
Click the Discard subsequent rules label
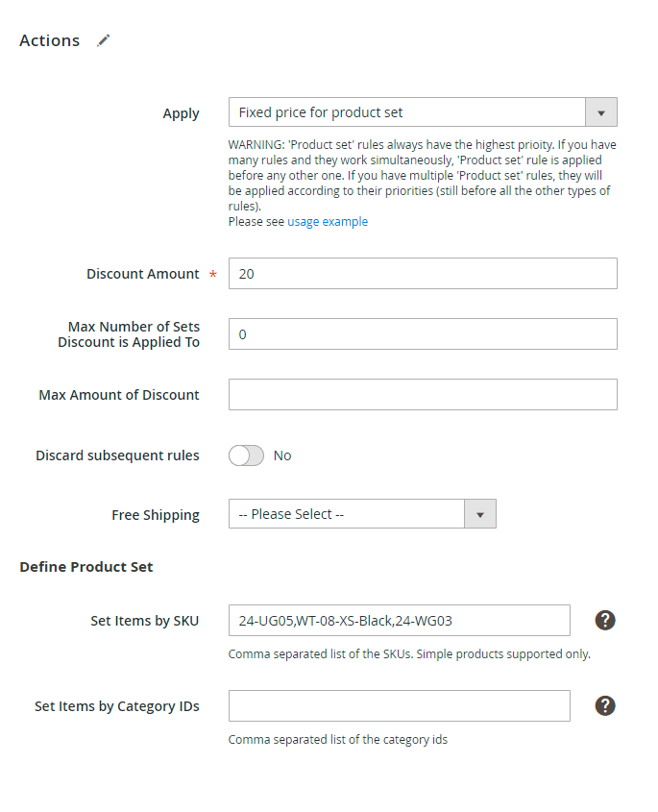(x=117, y=455)
